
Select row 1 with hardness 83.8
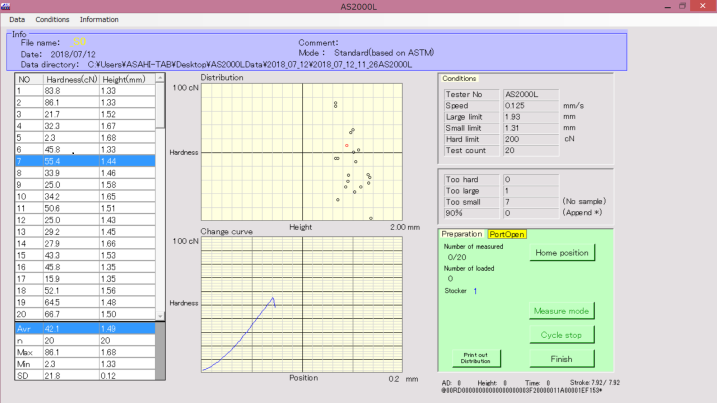(x=85, y=91)
